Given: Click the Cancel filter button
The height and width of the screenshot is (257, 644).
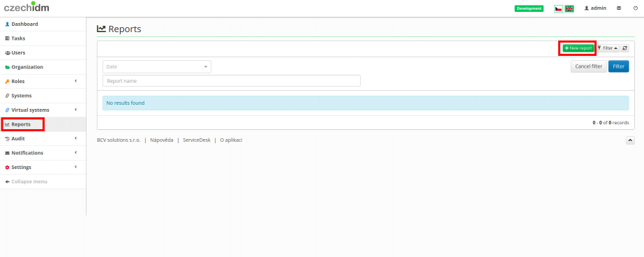Looking at the screenshot, I should point(589,66).
